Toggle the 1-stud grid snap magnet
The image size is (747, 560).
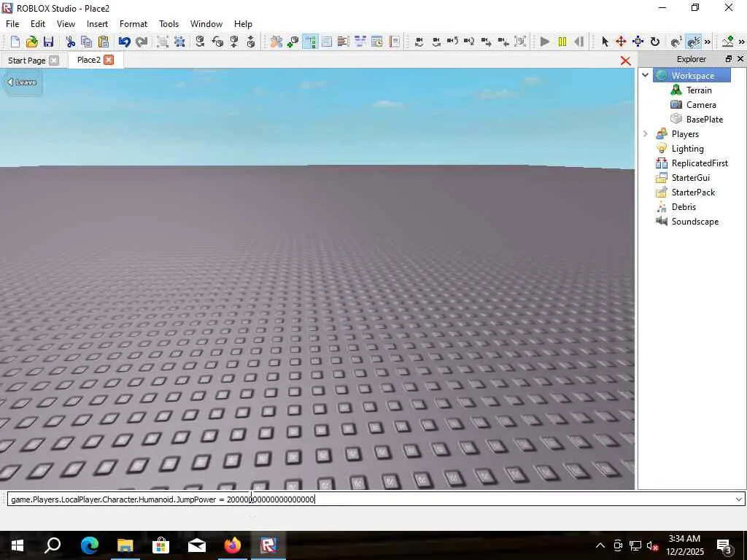tap(676, 42)
